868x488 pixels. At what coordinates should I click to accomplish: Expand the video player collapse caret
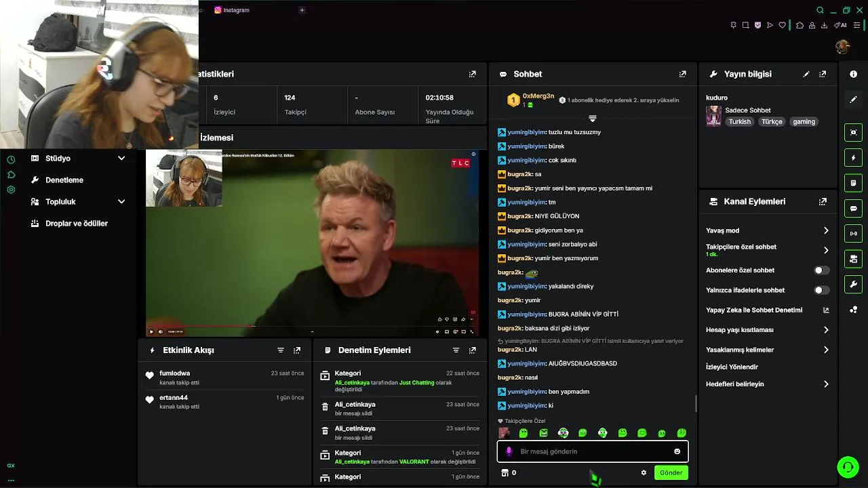pos(312,332)
